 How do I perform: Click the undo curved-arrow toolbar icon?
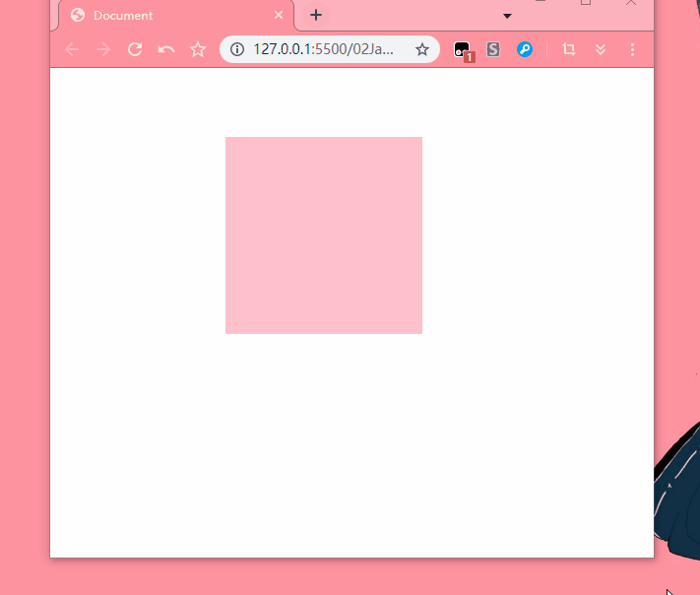point(166,49)
